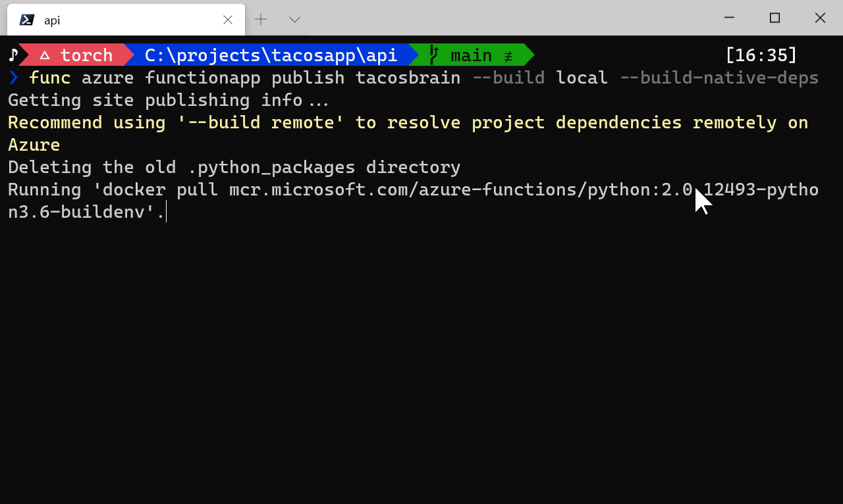The height and width of the screenshot is (504, 843).
Task: Open the terminal tab dropdown menu
Action: point(294,20)
